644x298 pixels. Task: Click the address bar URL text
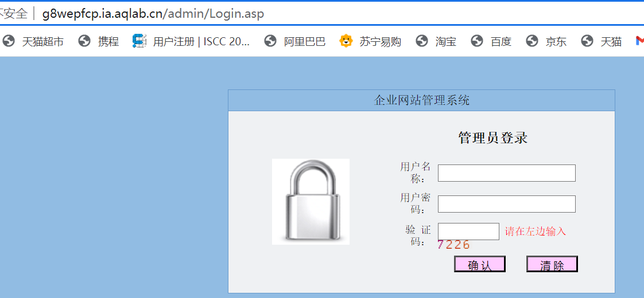[x=153, y=14]
